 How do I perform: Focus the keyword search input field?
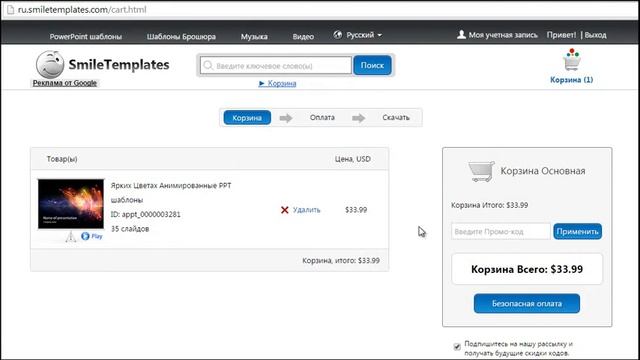276,65
